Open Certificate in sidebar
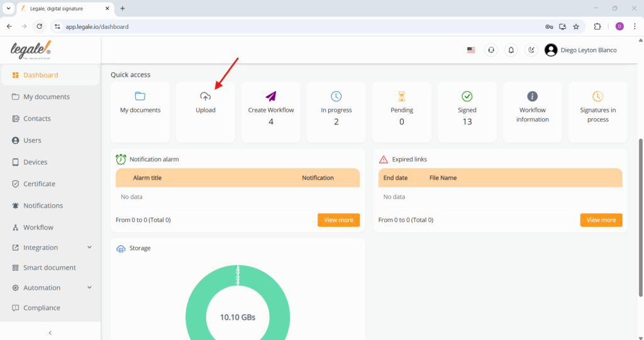Image resolution: width=644 pixels, height=340 pixels. pos(50,184)
